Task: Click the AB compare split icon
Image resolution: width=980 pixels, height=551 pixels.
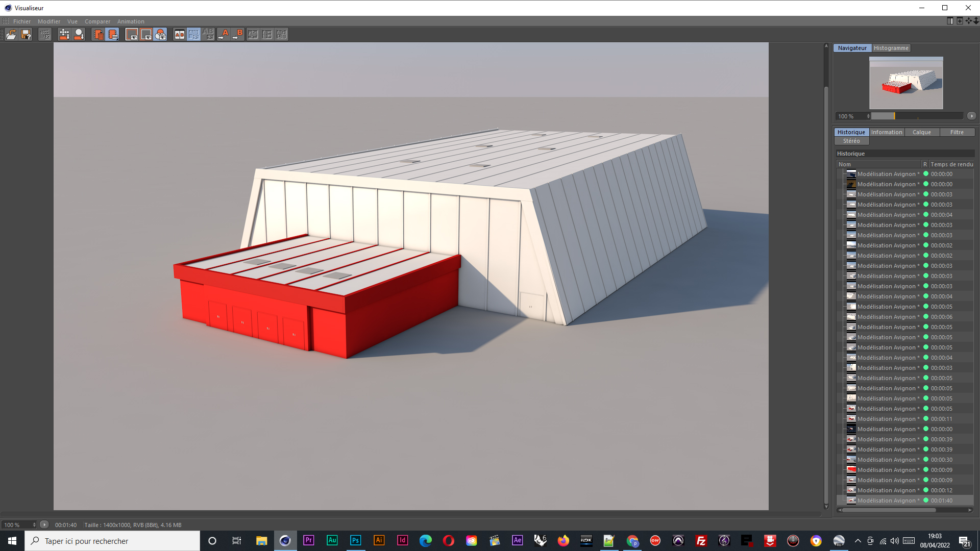Action: click(179, 34)
